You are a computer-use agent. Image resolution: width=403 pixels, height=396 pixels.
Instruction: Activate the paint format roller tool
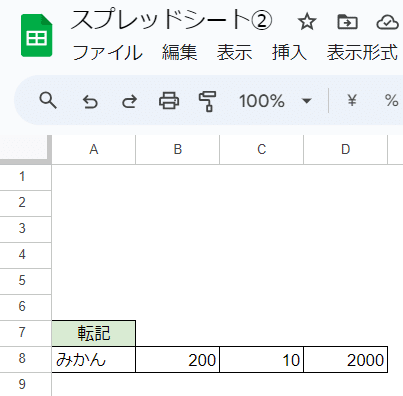click(208, 101)
